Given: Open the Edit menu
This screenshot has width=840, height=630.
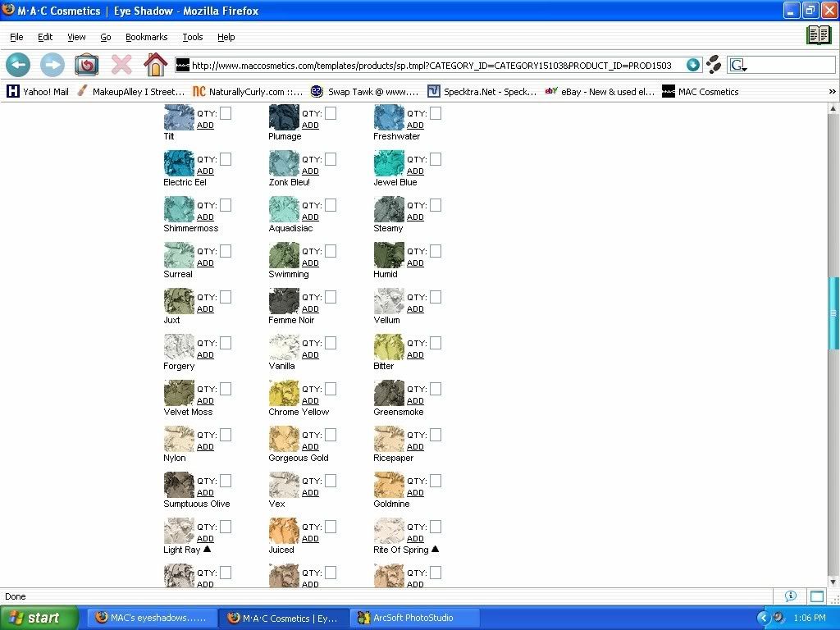Looking at the screenshot, I should 45,37.
